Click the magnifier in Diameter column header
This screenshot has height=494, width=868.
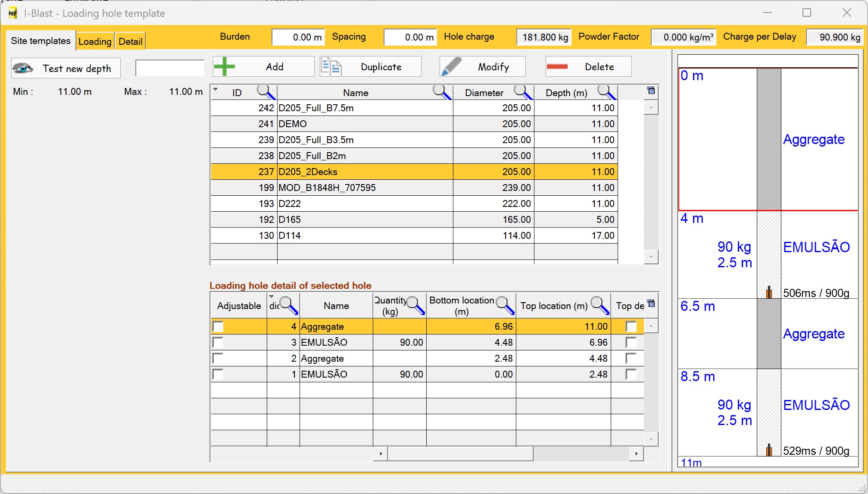pos(522,92)
